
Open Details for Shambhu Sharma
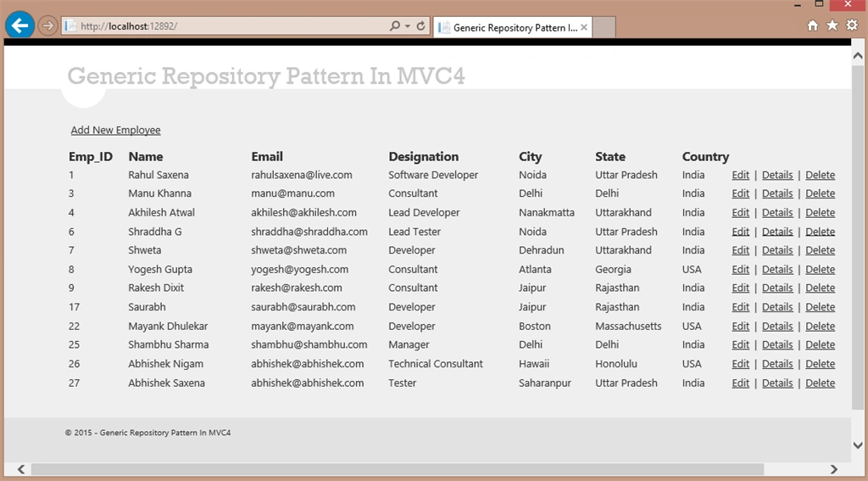click(x=777, y=344)
